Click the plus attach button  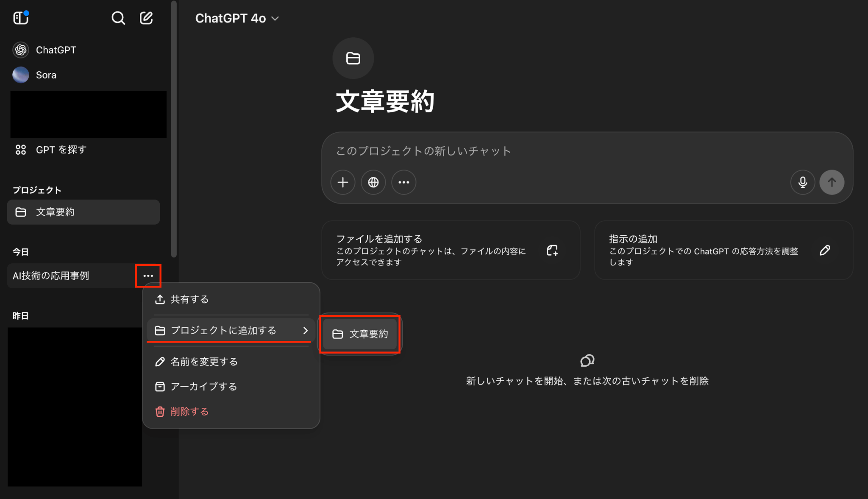click(x=343, y=182)
